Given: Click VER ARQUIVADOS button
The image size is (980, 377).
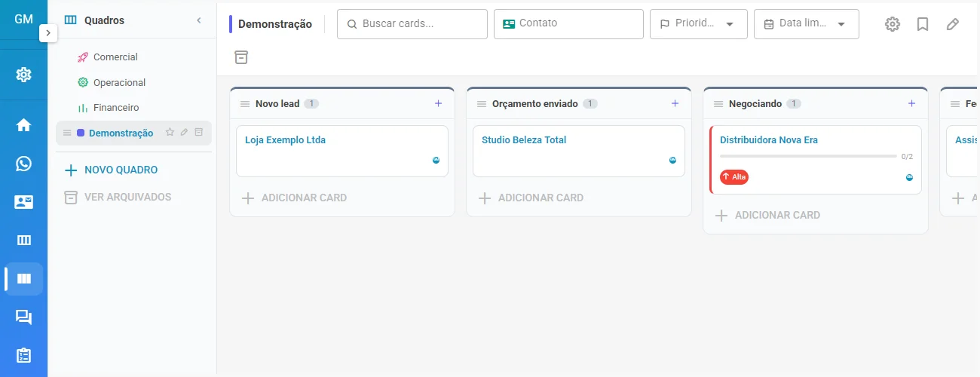Looking at the screenshot, I should 118,197.
